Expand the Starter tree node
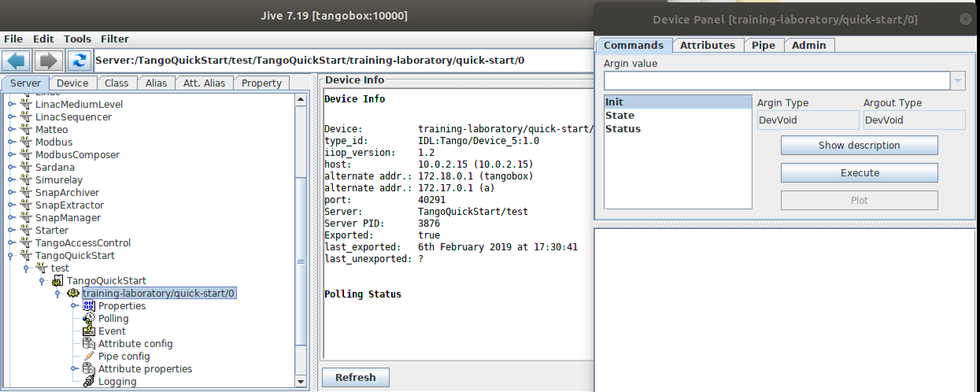This screenshot has height=392, width=980. (11, 230)
